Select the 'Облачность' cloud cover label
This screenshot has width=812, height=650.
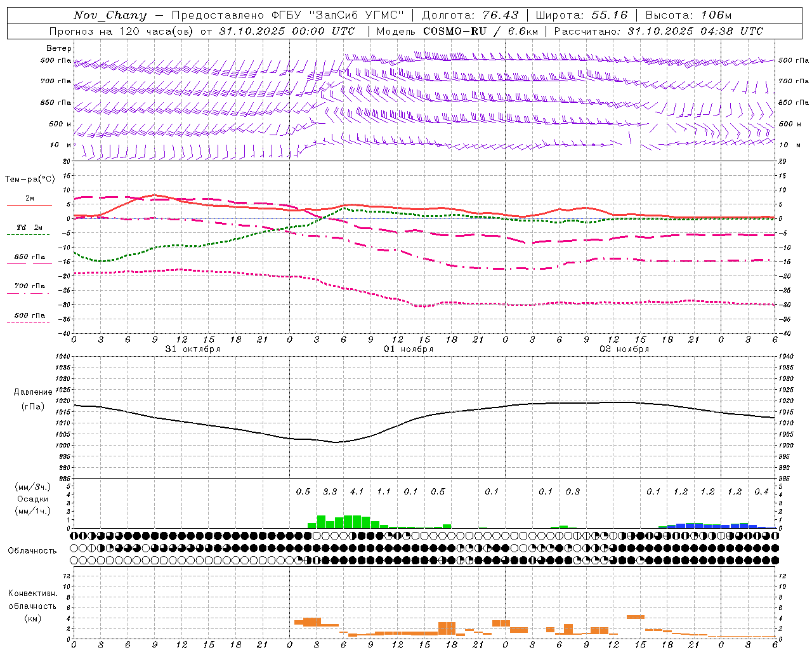click(x=32, y=551)
